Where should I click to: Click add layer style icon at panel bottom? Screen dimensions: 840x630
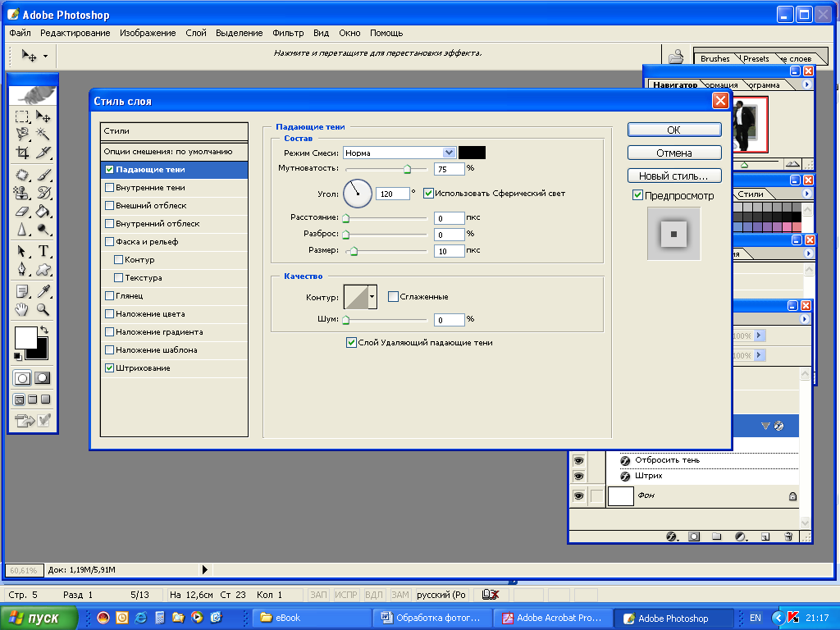coord(672,536)
